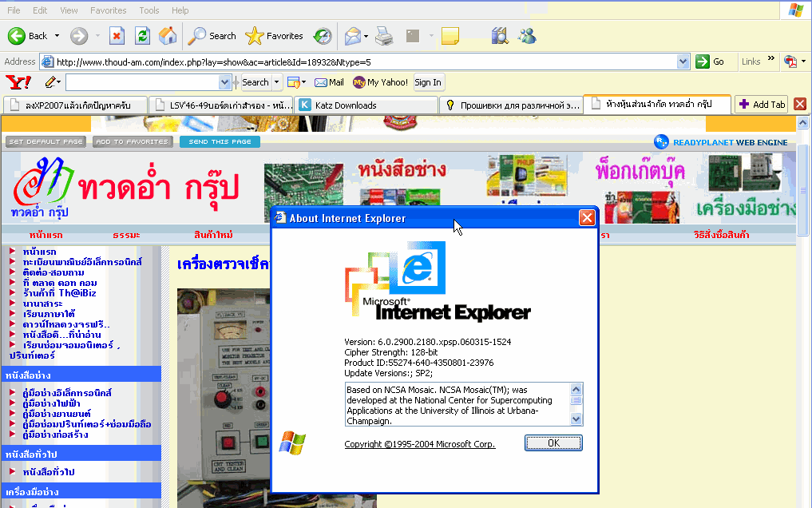Expand the Mail toolbar button dropdown
The width and height of the screenshot is (812, 508).
pyautogui.click(x=366, y=36)
